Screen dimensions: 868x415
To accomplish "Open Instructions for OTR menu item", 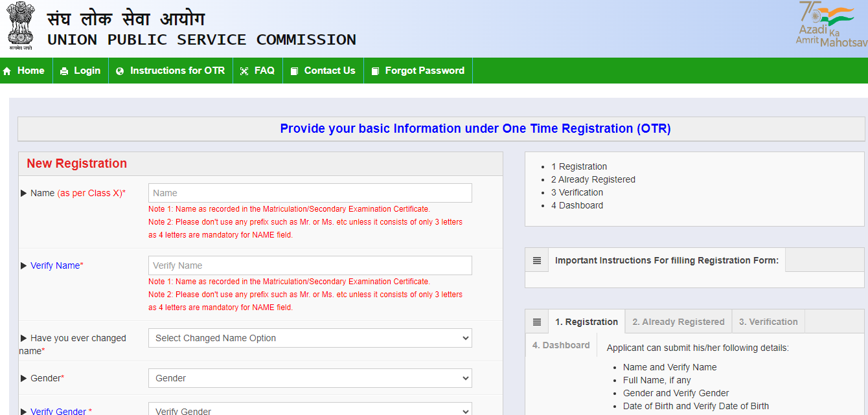I will click(x=170, y=71).
